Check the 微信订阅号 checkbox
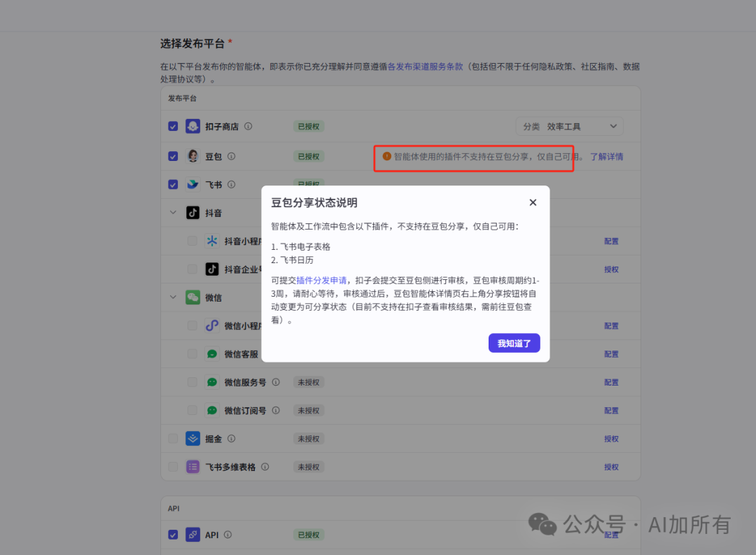The height and width of the screenshot is (555, 756). [x=192, y=410]
